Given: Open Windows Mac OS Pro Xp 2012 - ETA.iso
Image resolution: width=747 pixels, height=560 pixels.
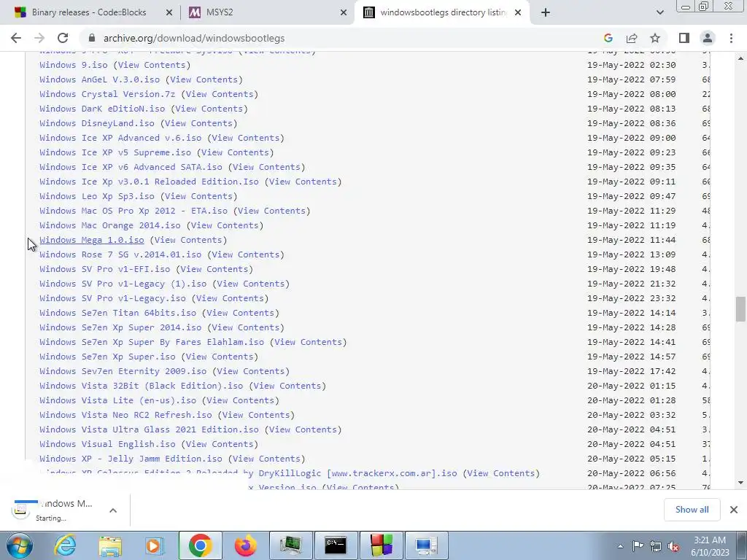Looking at the screenshot, I should coord(133,211).
